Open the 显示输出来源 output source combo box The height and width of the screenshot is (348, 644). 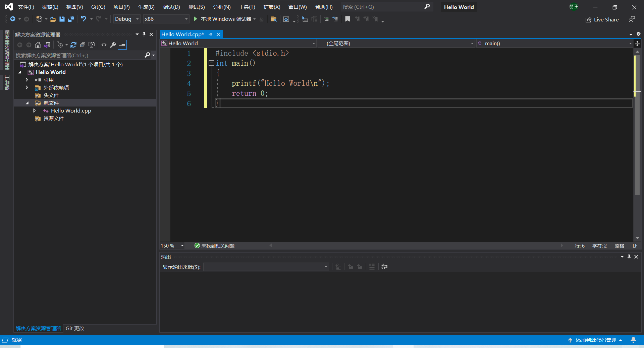point(266,267)
